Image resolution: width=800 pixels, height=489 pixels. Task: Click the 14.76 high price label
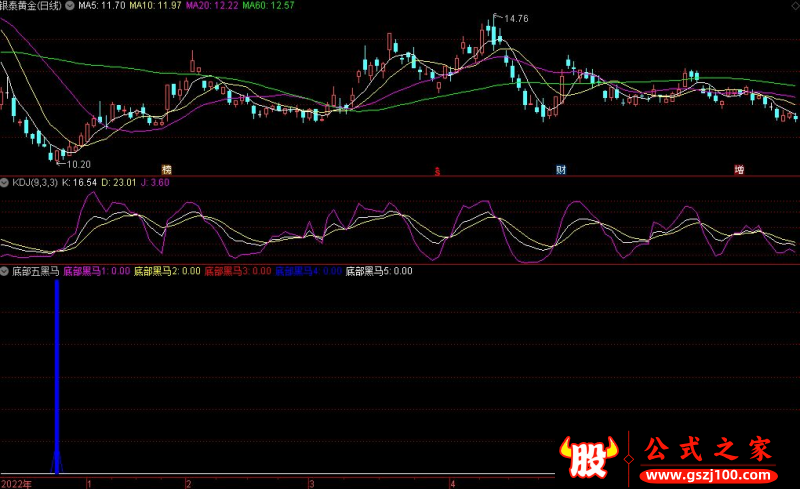tap(515, 19)
